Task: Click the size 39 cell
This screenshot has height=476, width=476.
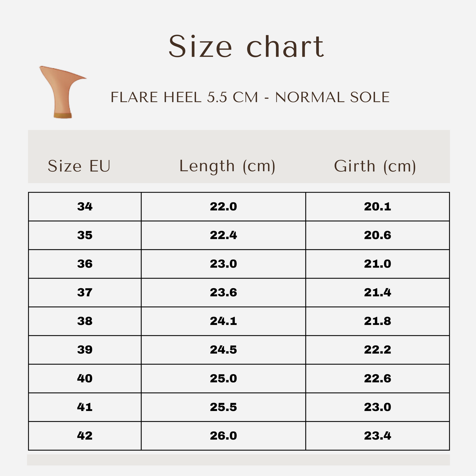Action: 85,350
